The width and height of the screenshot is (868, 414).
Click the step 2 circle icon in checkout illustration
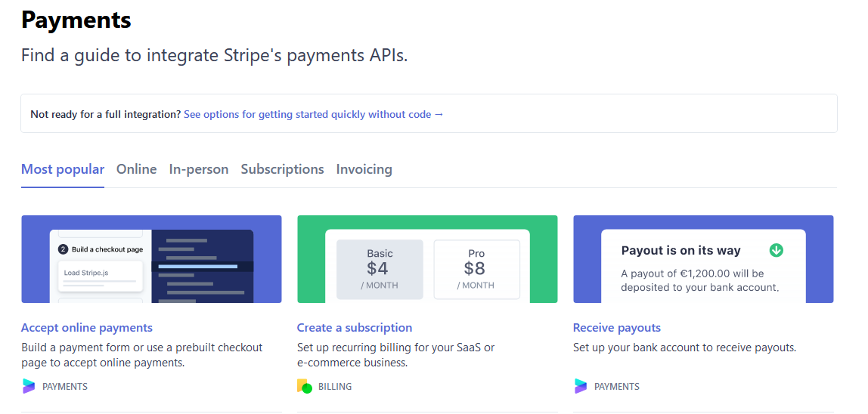pyautogui.click(x=63, y=249)
